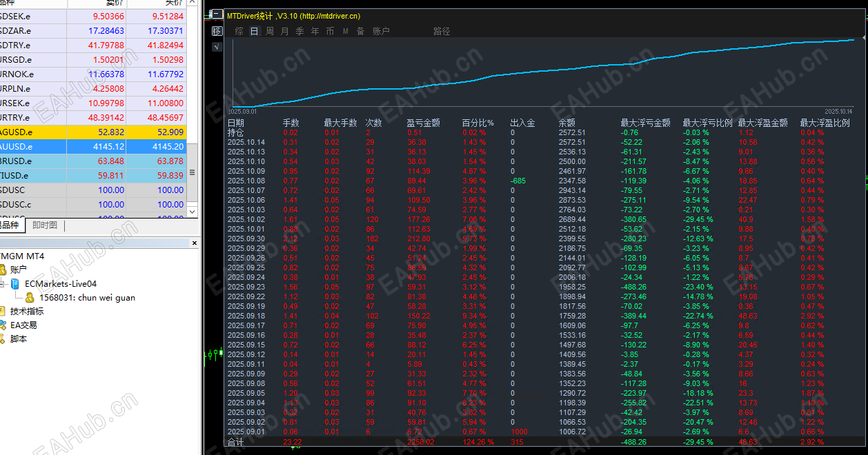Collapse the ECMarkets-Live04 tree branch

(x=1, y=285)
